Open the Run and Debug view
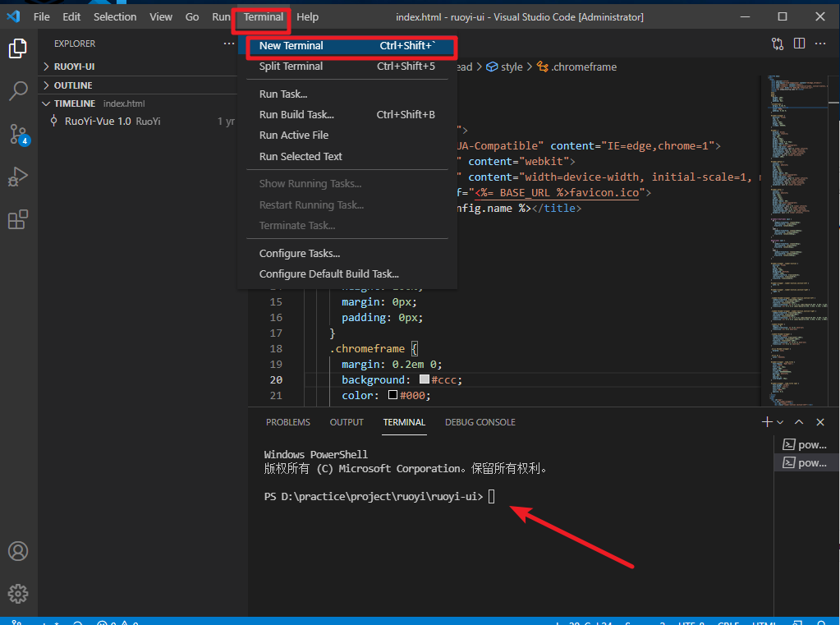The image size is (840, 625). pos(18,177)
